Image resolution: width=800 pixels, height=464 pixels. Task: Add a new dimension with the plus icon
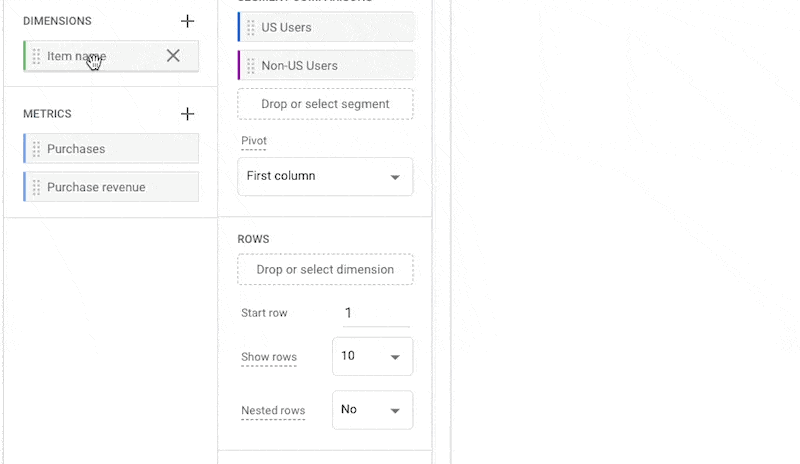[187, 21]
